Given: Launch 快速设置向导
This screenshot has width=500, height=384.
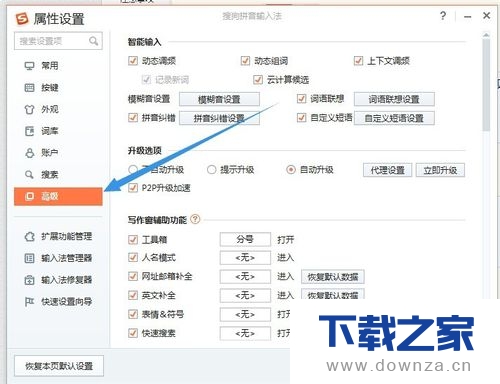Looking at the screenshot, I should [58, 302].
